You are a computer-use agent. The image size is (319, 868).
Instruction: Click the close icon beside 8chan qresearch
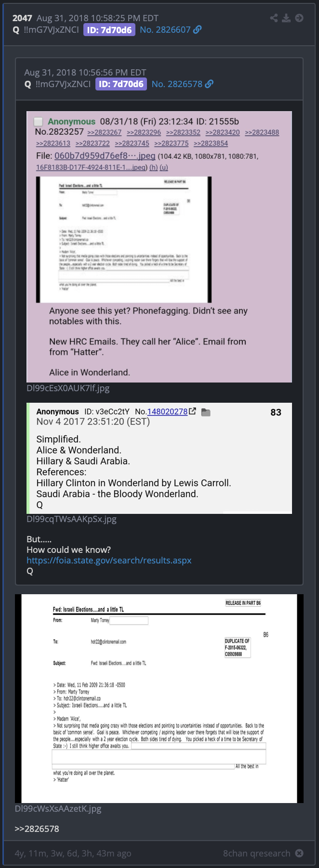(299, 853)
